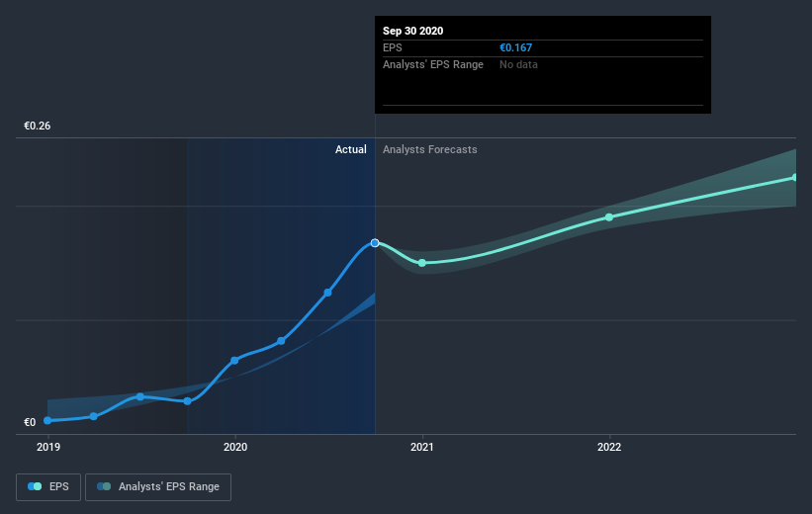Select the 2022 forecast data point
The image size is (812, 514).
coord(609,216)
